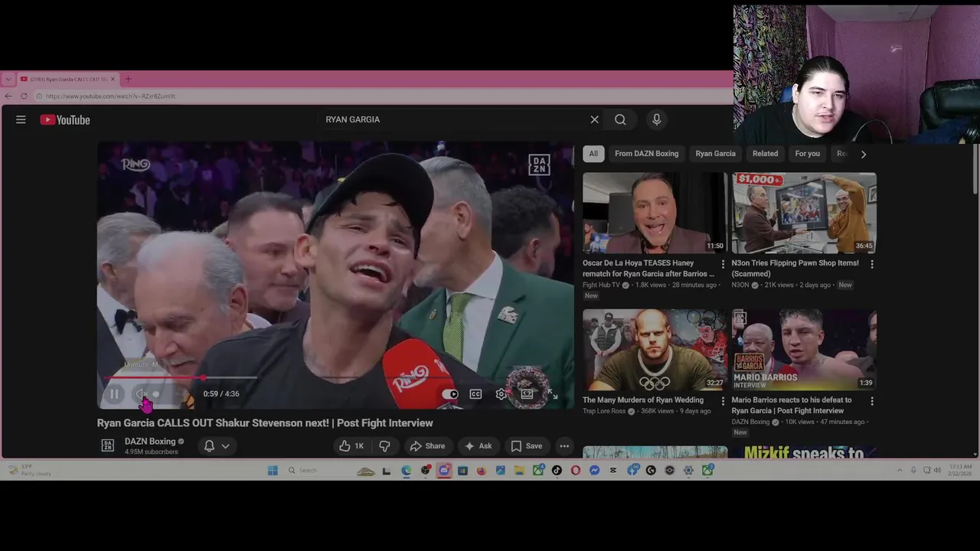Screen dimensions: 980x551
Task: Open the player settings gear
Action: pyautogui.click(x=501, y=394)
